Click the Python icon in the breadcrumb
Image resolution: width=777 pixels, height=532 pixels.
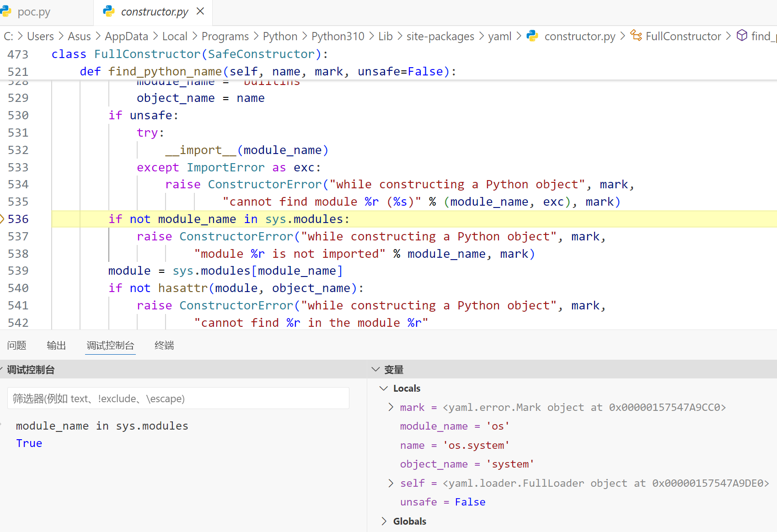532,36
